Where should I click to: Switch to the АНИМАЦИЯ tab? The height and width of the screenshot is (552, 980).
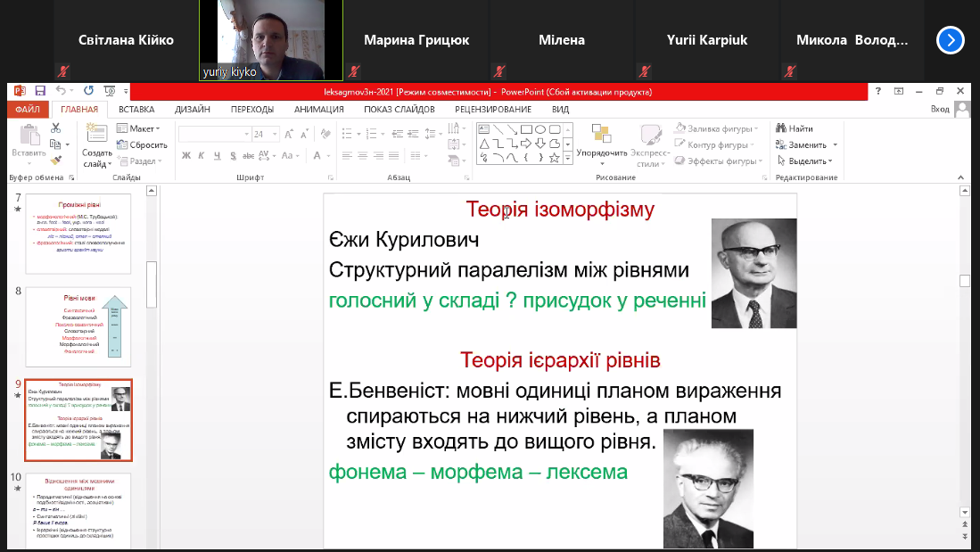318,109
